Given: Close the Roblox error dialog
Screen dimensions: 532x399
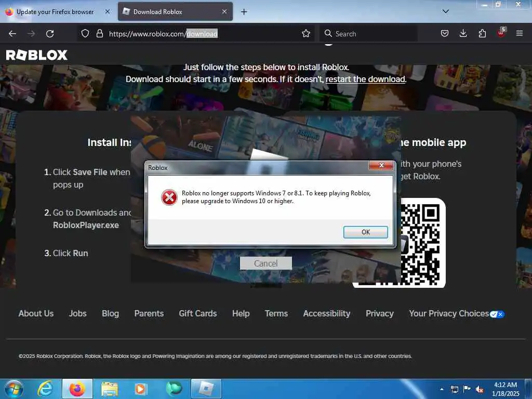Looking at the screenshot, I should click(381, 165).
